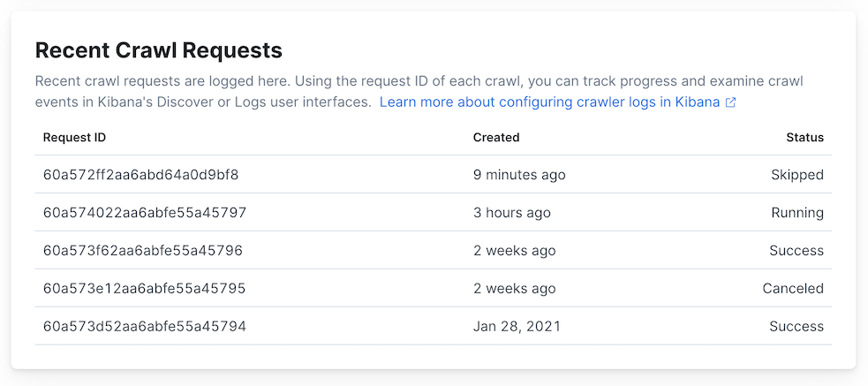Click the Status column header
868x386 pixels.
(804, 138)
